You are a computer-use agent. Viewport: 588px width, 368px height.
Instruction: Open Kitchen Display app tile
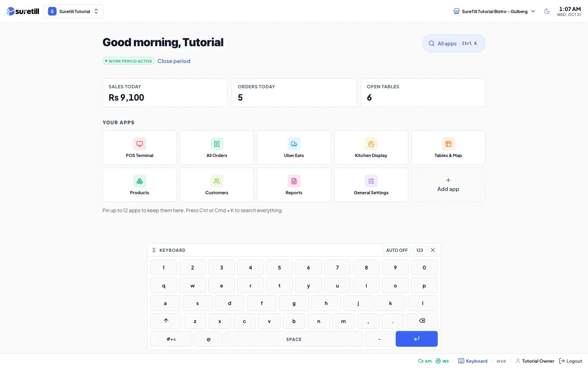click(371, 148)
